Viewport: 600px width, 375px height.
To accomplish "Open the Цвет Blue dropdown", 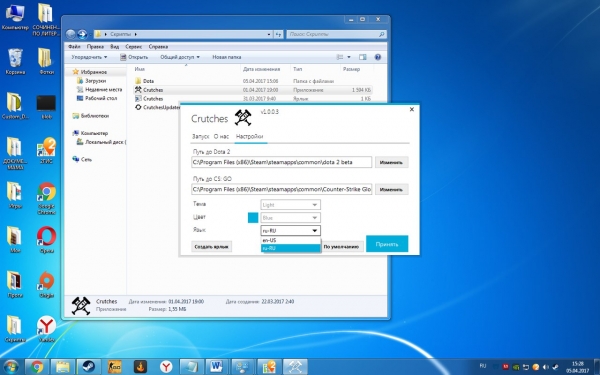I will click(x=290, y=218).
